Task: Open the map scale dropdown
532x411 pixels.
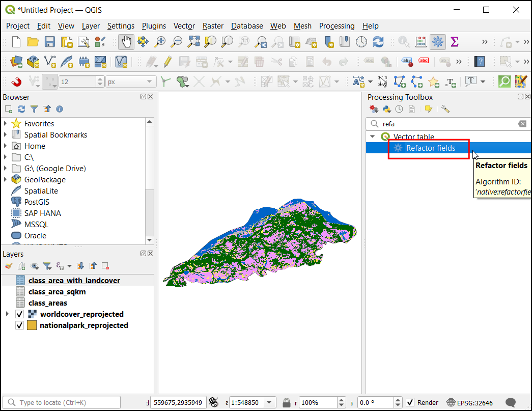Action: coord(269,403)
